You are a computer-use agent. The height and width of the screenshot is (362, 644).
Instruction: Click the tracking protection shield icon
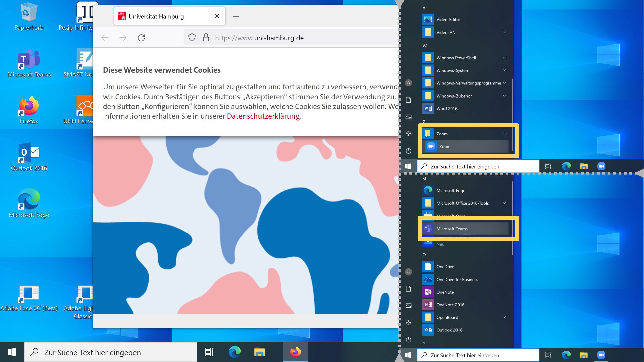click(192, 38)
